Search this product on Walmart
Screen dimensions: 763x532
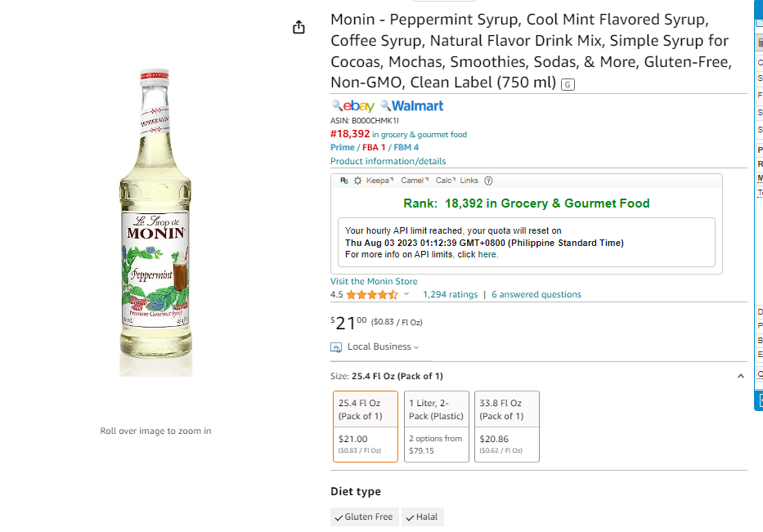click(411, 105)
